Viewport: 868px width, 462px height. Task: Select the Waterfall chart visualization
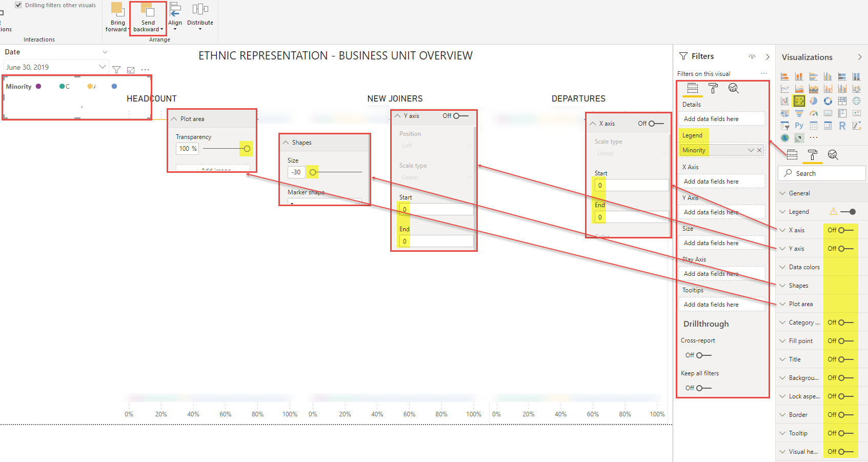coord(785,101)
